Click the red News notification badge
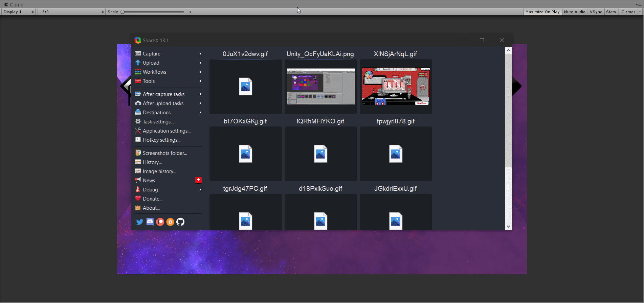 point(199,180)
